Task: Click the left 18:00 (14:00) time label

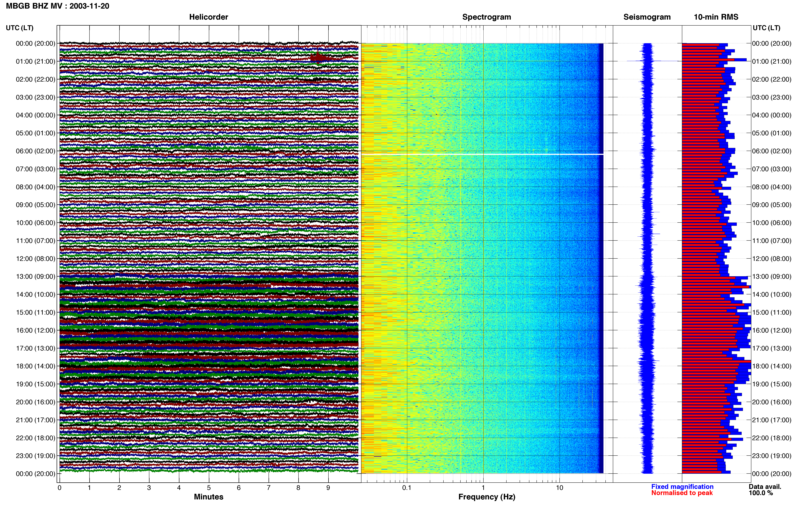Action: click(x=36, y=366)
